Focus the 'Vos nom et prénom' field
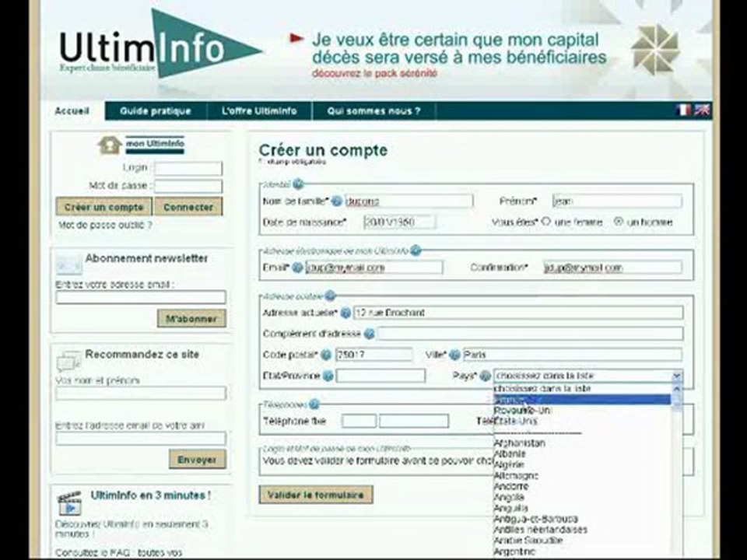This screenshot has height=560, width=747. coord(141,394)
